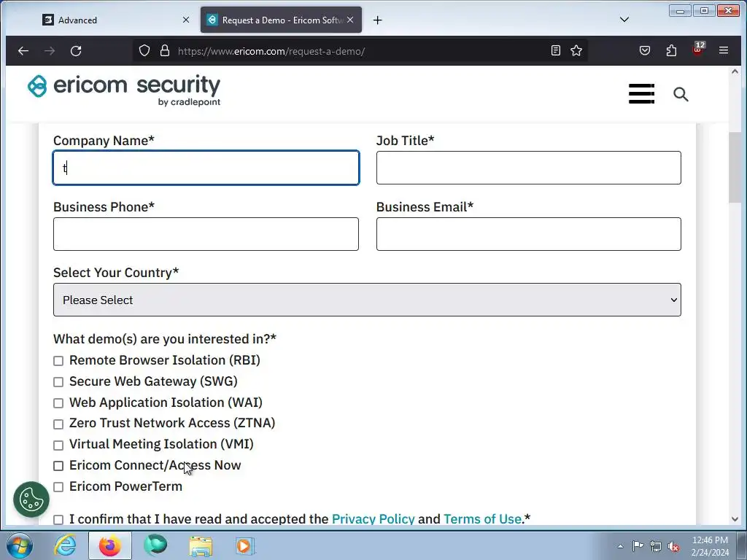Screen dimensions: 747x560
Task: Click the ericom security logo
Action: tap(124, 90)
